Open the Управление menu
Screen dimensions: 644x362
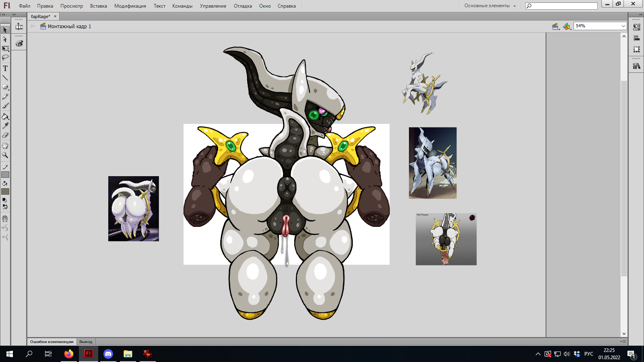tap(213, 6)
